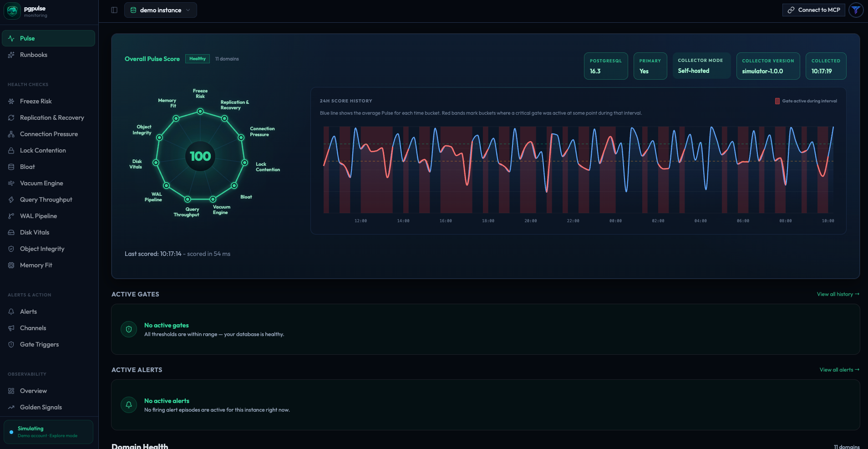Image resolution: width=868 pixels, height=449 pixels.
Task: Click the Collector Mode Self-hosted card
Action: (701, 66)
